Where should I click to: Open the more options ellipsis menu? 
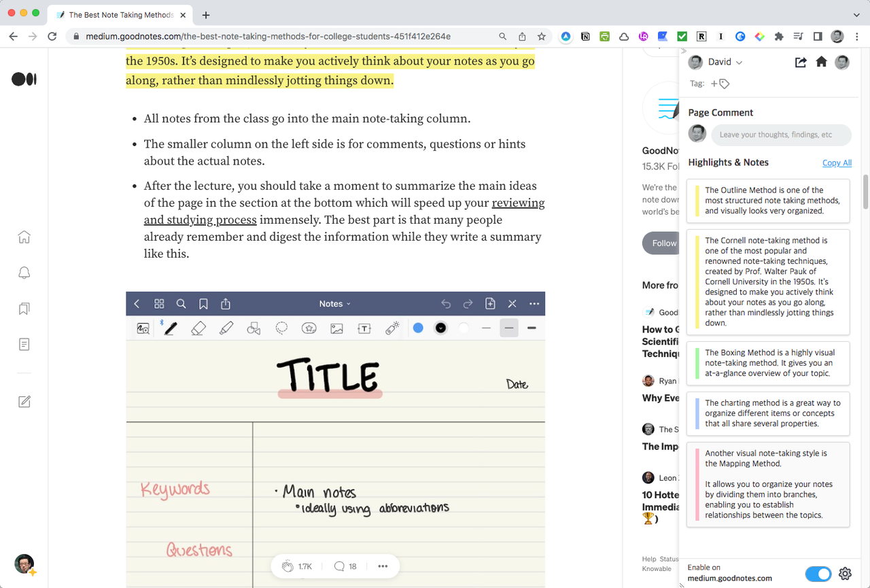[x=383, y=566]
